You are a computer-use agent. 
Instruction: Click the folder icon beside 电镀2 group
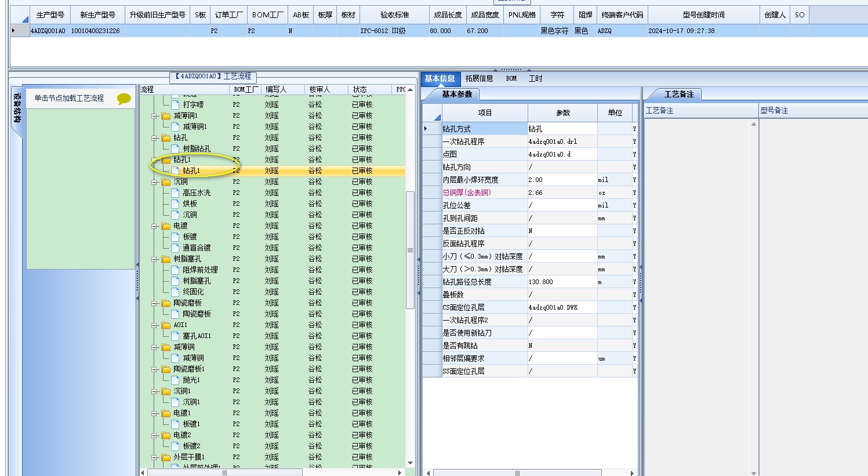click(166, 435)
